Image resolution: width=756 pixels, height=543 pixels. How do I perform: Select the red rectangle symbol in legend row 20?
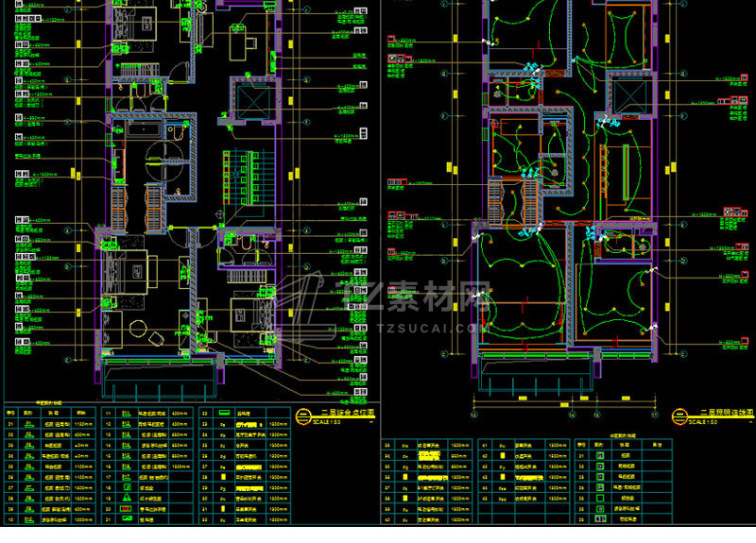(x=127, y=509)
